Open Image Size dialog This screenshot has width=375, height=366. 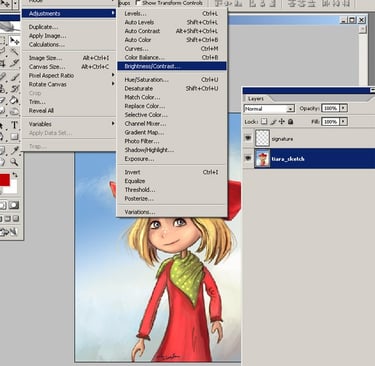tap(69, 58)
